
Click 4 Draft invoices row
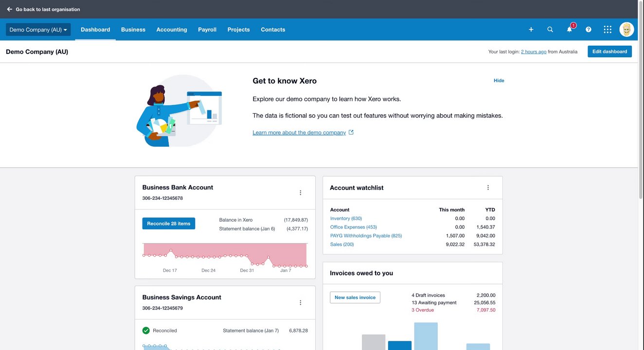(453, 295)
